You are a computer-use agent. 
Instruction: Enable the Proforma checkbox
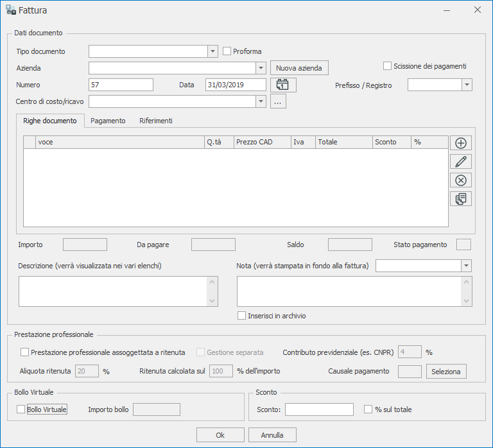pos(227,51)
